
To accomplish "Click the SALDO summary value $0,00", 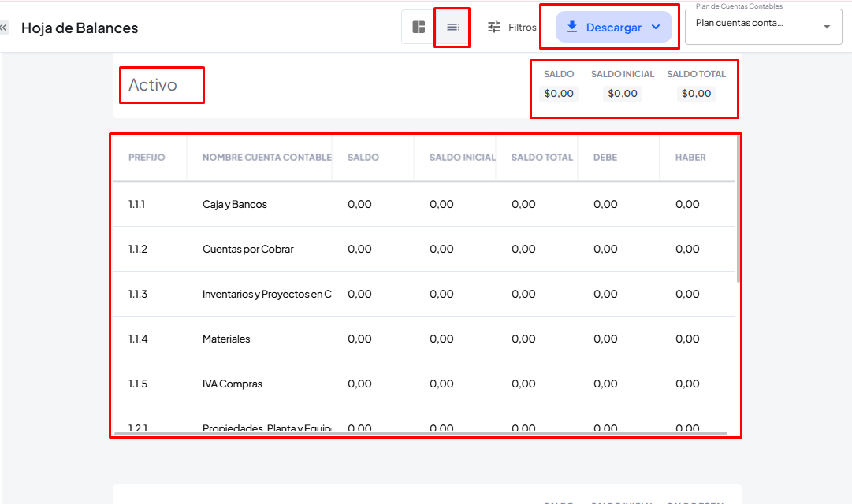I will [x=559, y=94].
